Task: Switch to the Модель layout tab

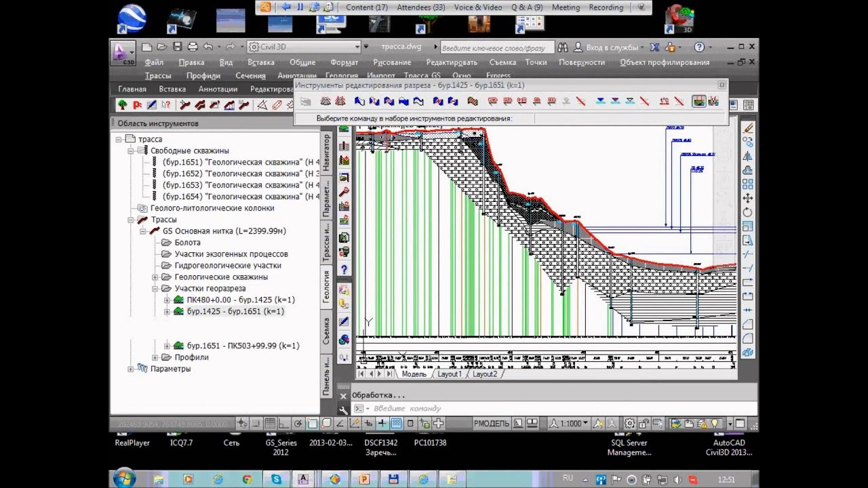Action: (x=414, y=374)
